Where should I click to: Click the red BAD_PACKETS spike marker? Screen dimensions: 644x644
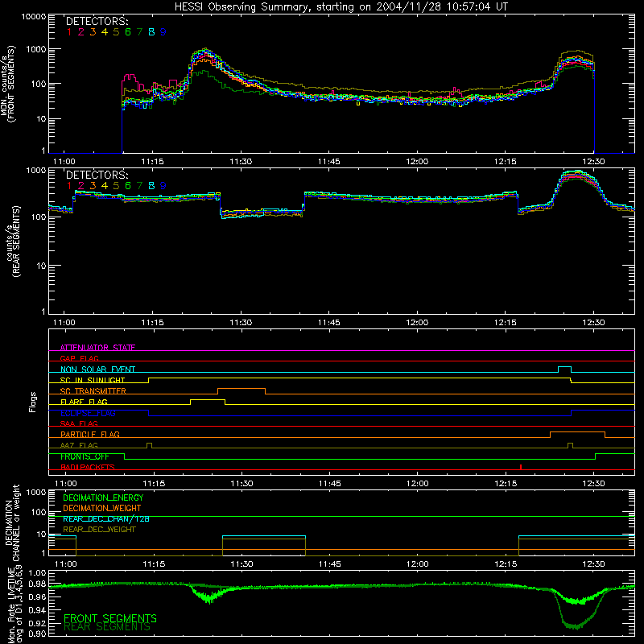pyautogui.click(x=521, y=467)
